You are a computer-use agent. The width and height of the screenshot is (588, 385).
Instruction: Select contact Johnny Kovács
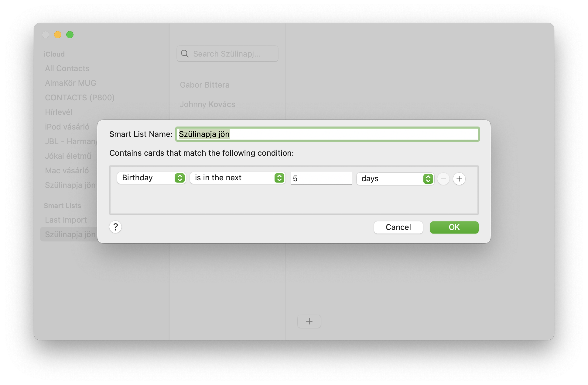207,104
